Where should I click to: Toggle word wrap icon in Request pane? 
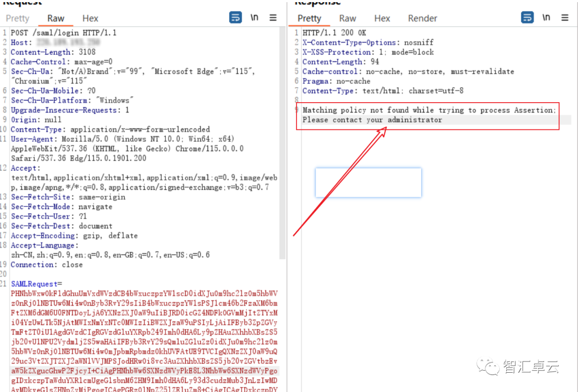[x=235, y=18]
